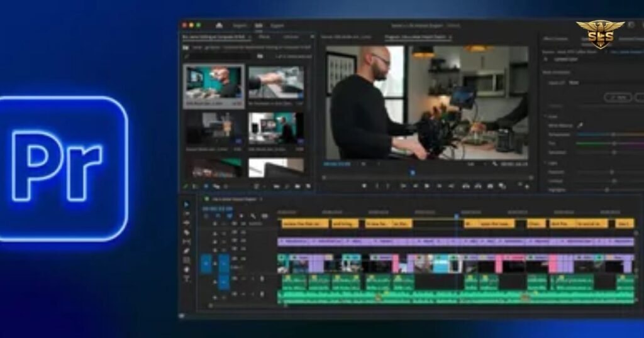The width and height of the screenshot is (644, 338).
Task: Select the Hand tool in the tools panel
Action: pyautogui.click(x=186, y=270)
